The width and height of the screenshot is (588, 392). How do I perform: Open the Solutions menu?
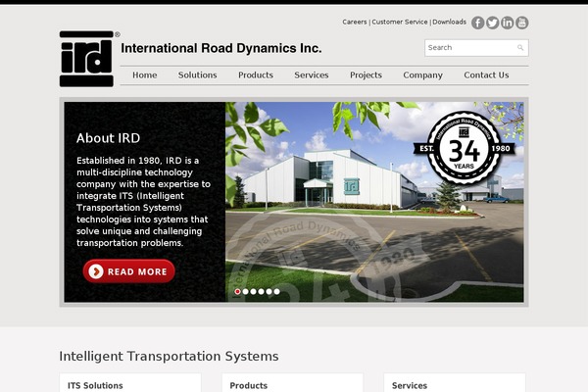198,75
